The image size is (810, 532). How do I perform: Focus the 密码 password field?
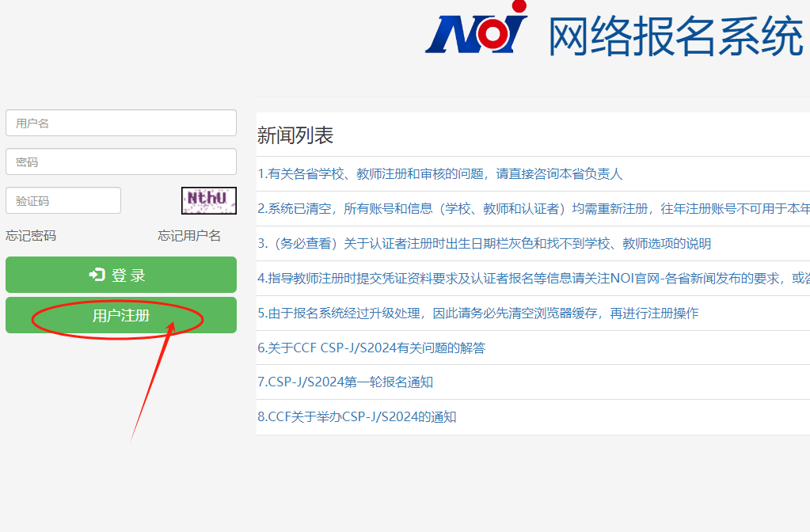pyautogui.click(x=121, y=161)
